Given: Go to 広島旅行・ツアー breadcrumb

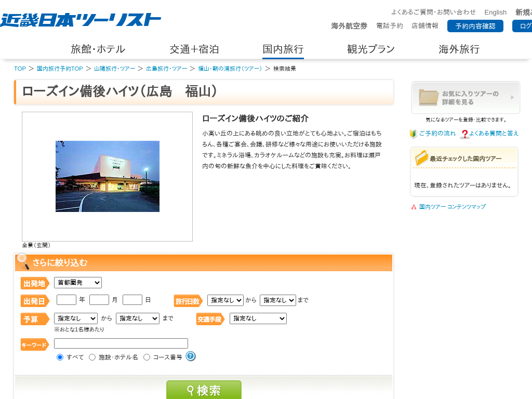Looking at the screenshot, I should tap(167, 69).
